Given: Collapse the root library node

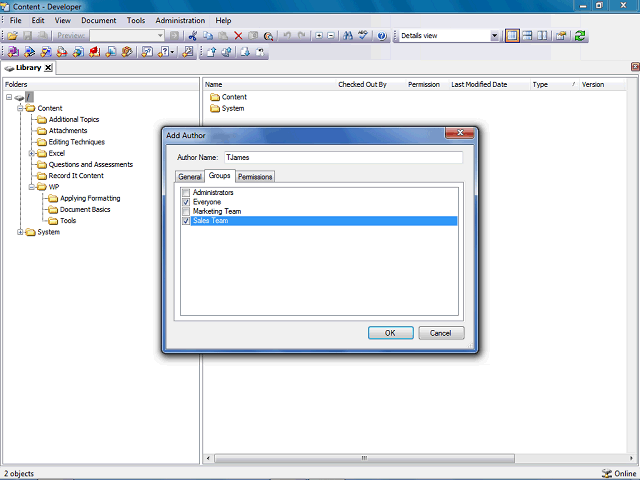Looking at the screenshot, I should 9,97.
